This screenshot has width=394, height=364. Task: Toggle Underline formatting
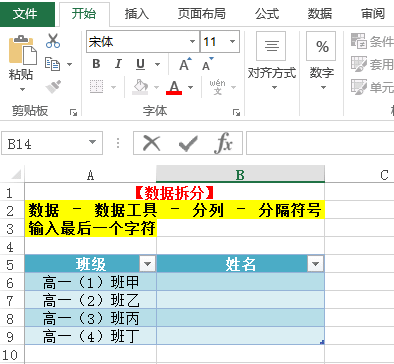[x=140, y=64]
